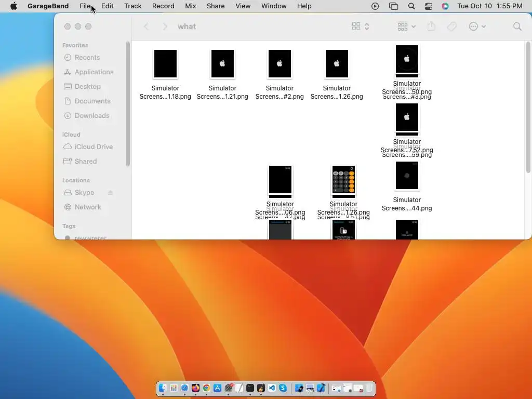Viewport: 532px width, 399px height.
Task: Open the Share menu in menu bar
Action: pos(216,6)
